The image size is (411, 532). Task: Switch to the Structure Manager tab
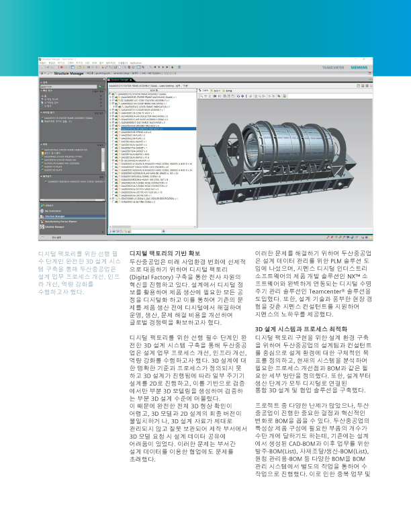coord(120,80)
